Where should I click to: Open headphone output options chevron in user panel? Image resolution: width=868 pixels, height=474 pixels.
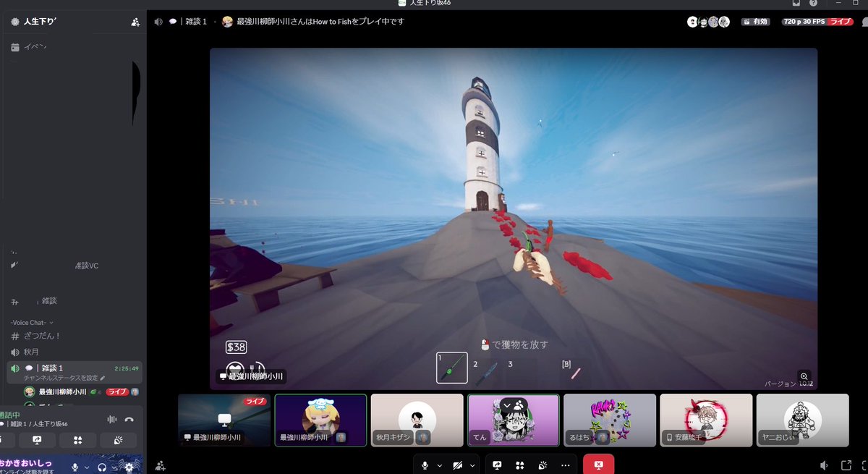coord(114,467)
